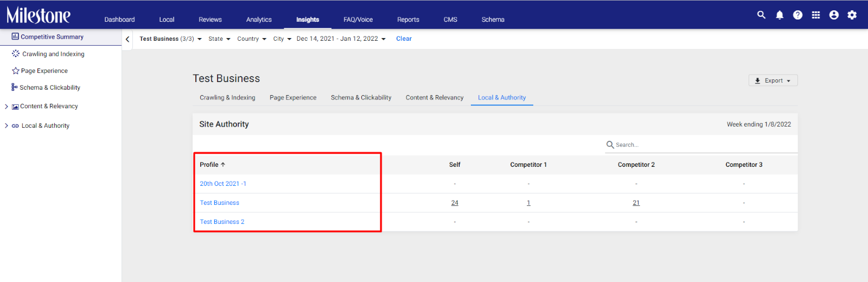This screenshot has width=868, height=282.
Task: Open the CMS menu
Action: click(x=450, y=20)
